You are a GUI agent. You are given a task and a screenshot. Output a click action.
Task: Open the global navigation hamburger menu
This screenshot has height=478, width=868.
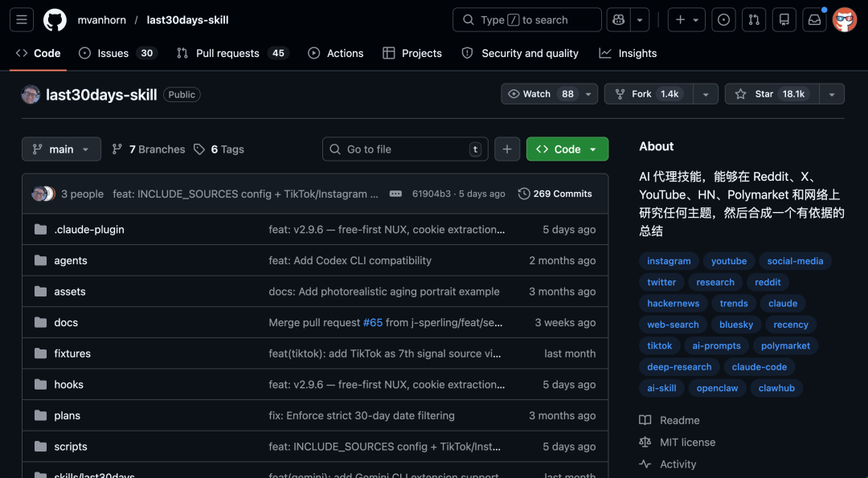point(21,19)
